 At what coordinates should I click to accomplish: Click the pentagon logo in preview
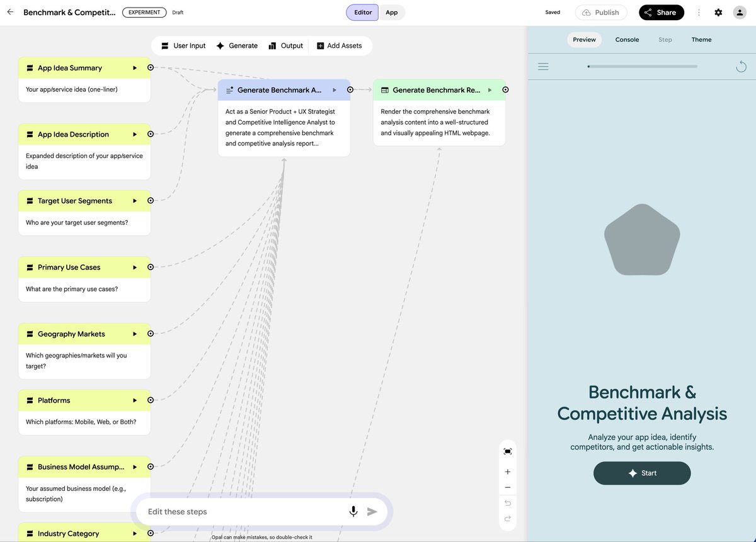tap(642, 240)
